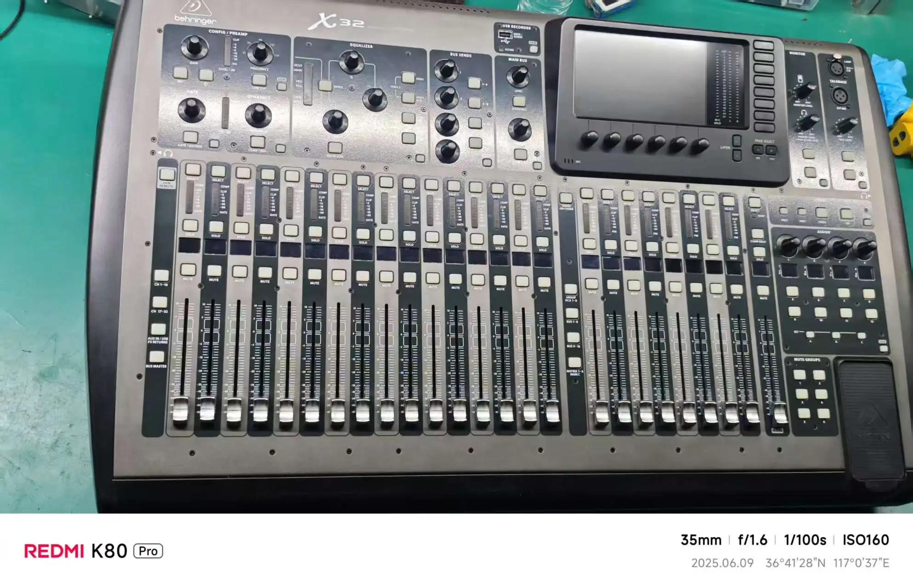This screenshot has height=588, width=913.
Task: Select the CH 1-16 layer button
Action: click(x=161, y=275)
